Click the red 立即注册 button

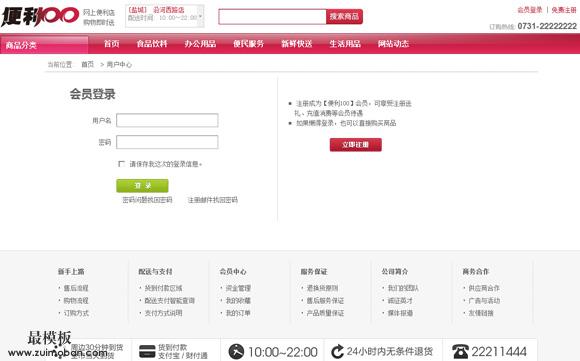click(x=355, y=145)
